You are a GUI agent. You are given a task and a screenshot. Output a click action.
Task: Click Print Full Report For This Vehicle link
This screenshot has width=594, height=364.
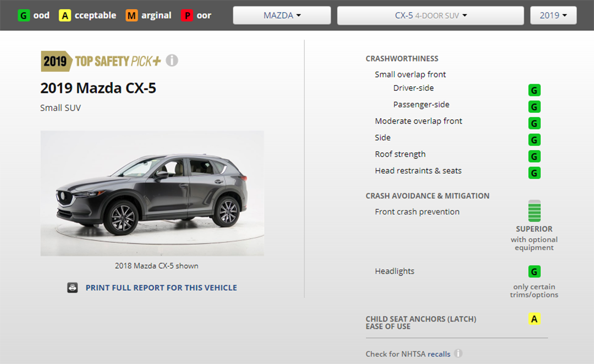(161, 288)
